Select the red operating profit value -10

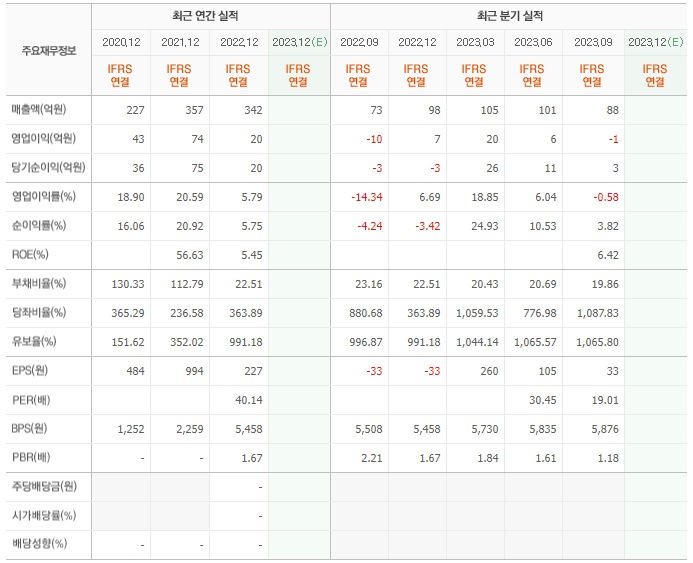pyautogui.click(x=374, y=139)
